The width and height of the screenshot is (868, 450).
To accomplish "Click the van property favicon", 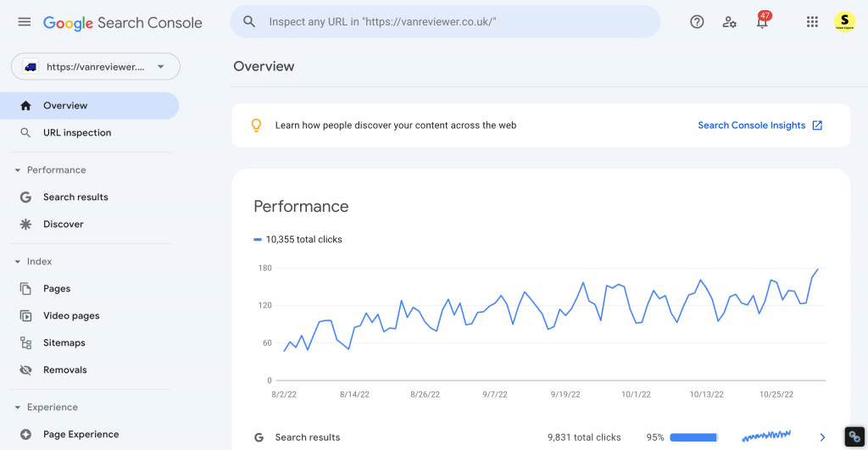I will [x=31, y=67].
